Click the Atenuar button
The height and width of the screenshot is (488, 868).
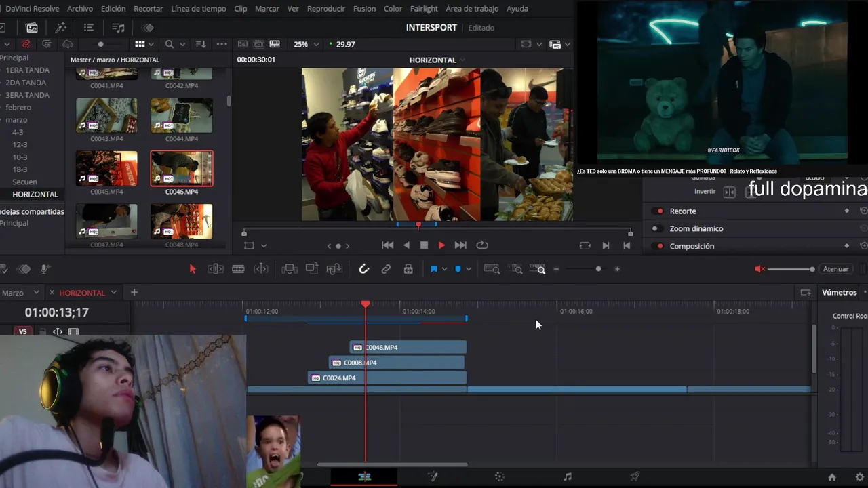(835, 269)
